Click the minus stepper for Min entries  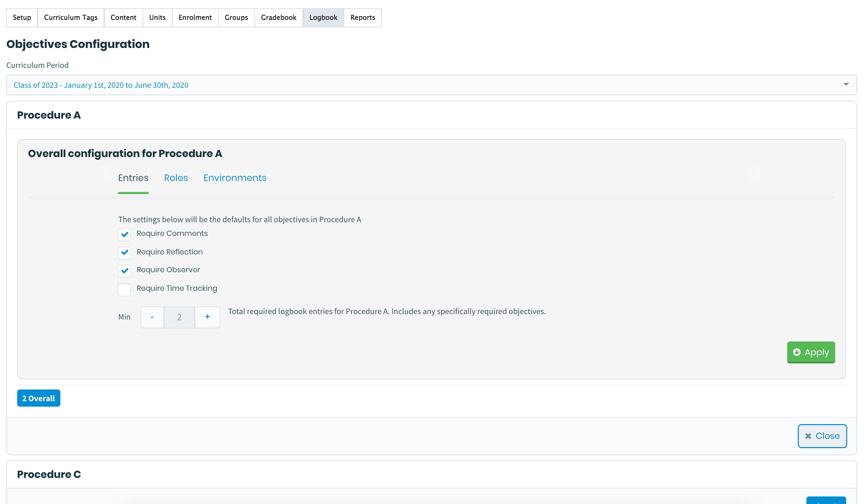point(152,317)
